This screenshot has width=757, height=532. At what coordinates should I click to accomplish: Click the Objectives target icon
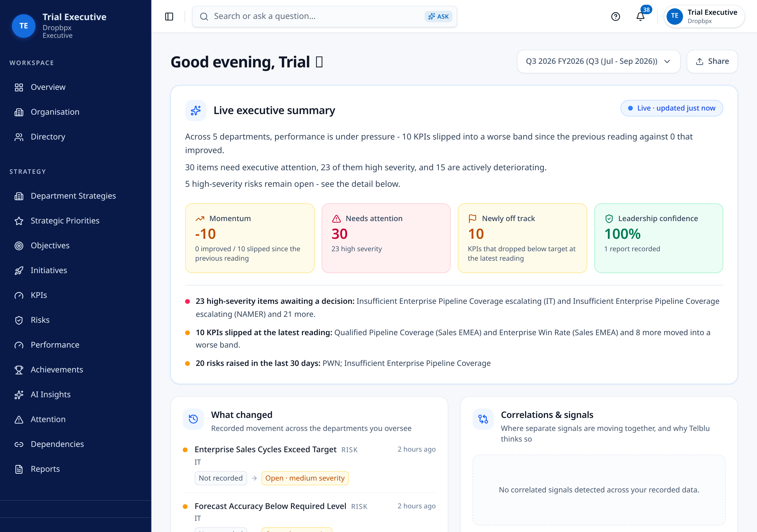point(19,246)
